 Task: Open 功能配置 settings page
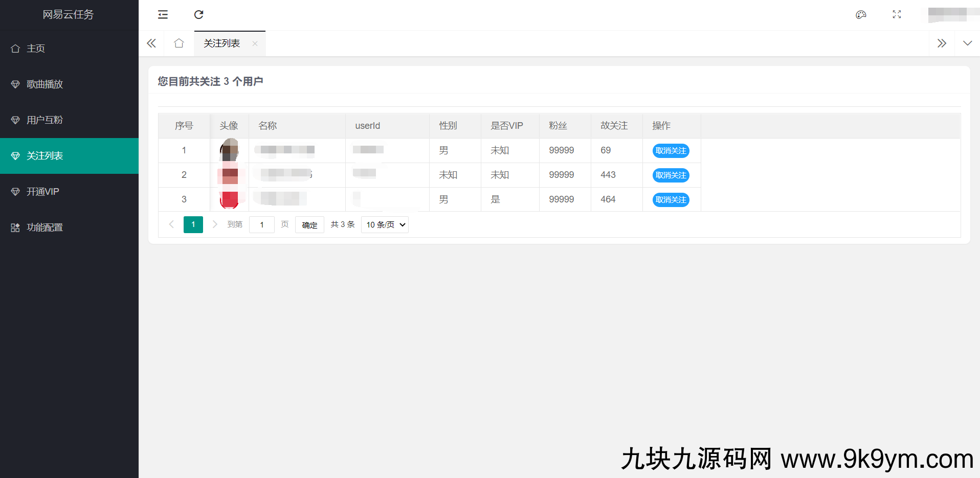click(x=45, y=227)
